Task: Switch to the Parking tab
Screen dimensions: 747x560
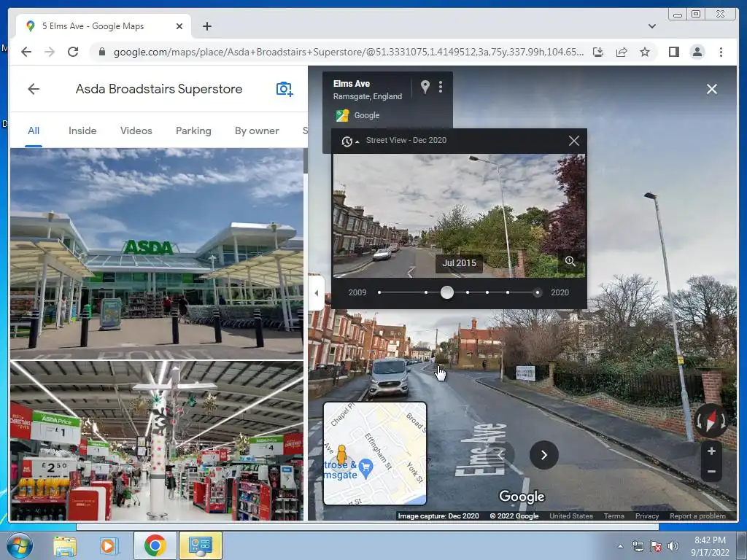Action: pyautogui.click(x=193, y=131)
